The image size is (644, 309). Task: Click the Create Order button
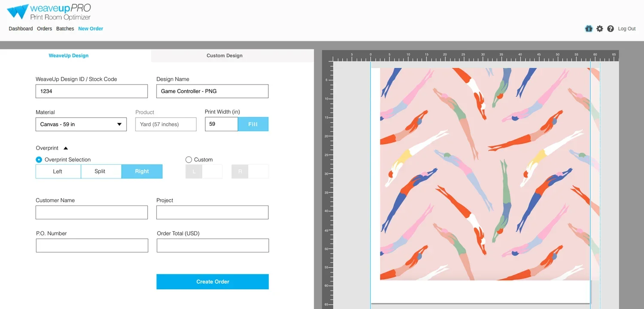[x=213, y=282]
